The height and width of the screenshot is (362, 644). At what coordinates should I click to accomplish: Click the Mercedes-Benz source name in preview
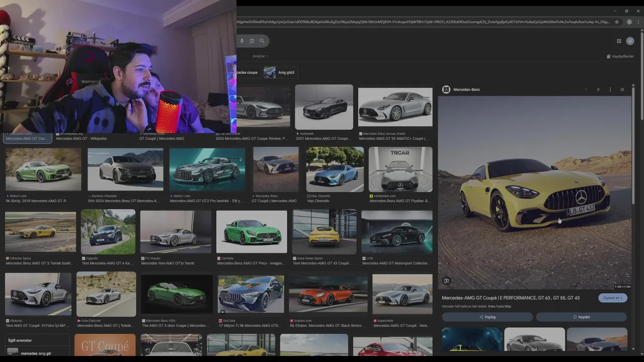click(x=466, y=89)
